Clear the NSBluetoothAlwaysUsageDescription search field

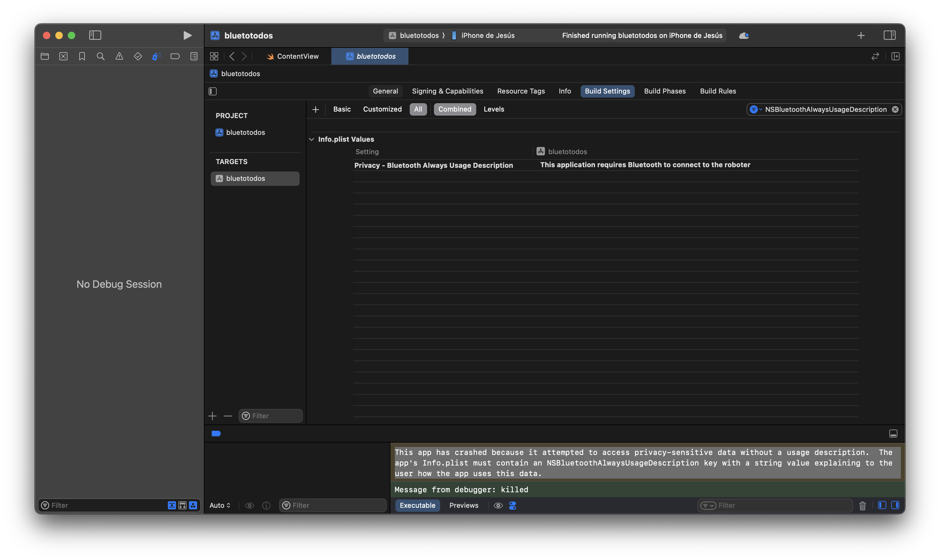[895, 109]
